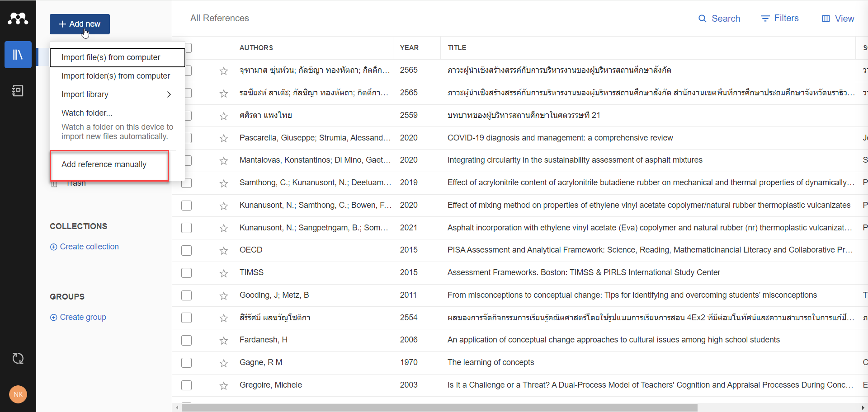Open the View options dropdown
868x412 pixels.
838,19
